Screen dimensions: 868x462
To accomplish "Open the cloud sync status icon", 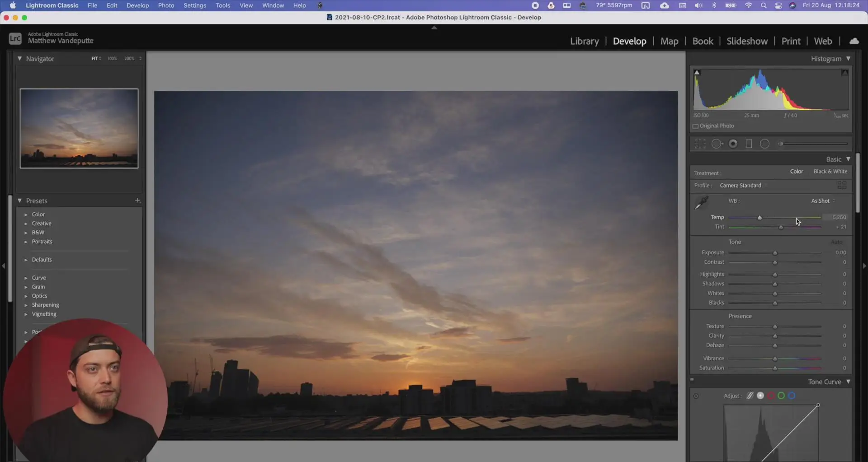I will [854, 41].
